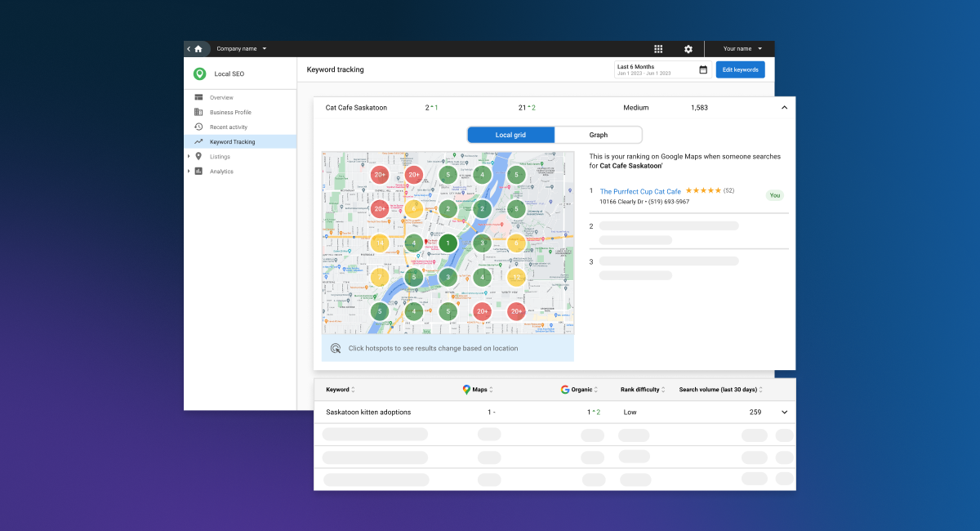This screenshot has height=531, width=980.
Task: Select Keyword Tracking in the sidebar
Action: point(240,141)
